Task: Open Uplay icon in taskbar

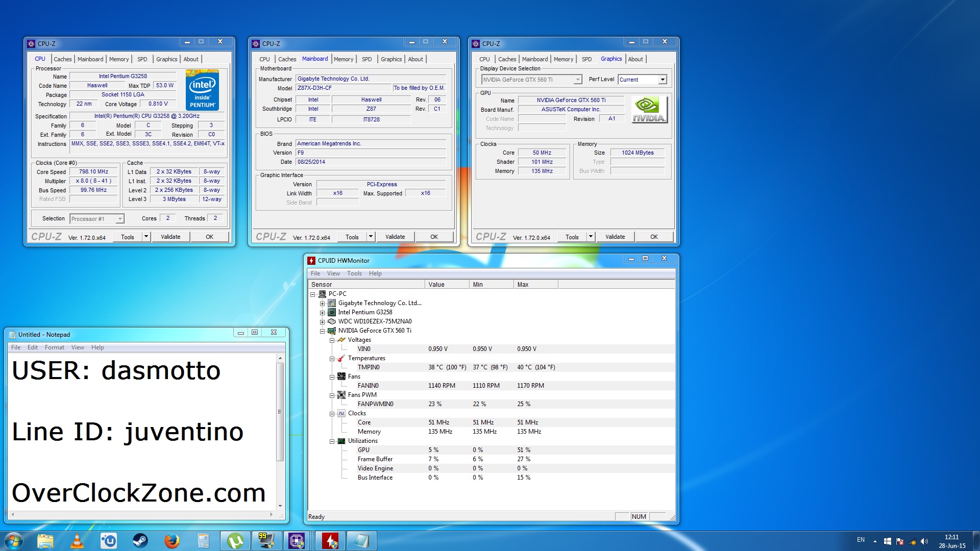Action: tap(109, 541)
